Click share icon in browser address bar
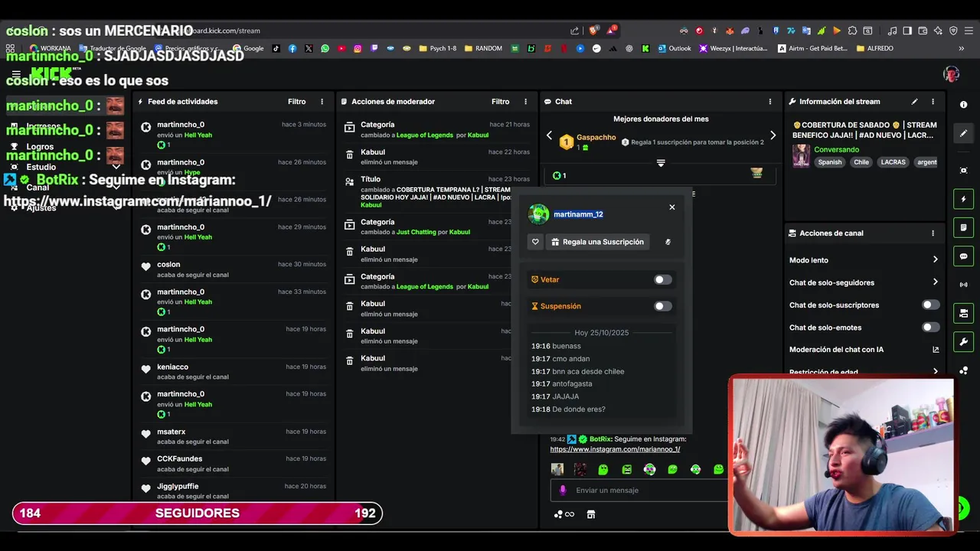Screen dimensions: 980x551 coord(575,31)
